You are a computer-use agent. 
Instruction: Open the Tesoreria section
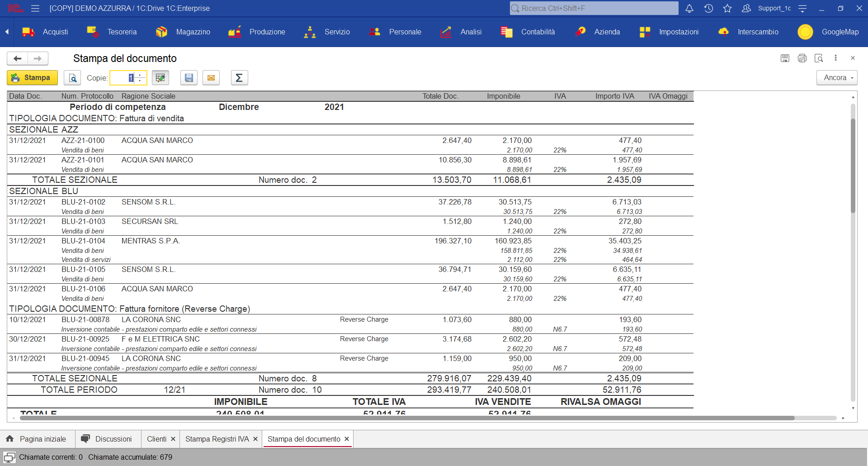pyautogui.click(x=112, y=32)
